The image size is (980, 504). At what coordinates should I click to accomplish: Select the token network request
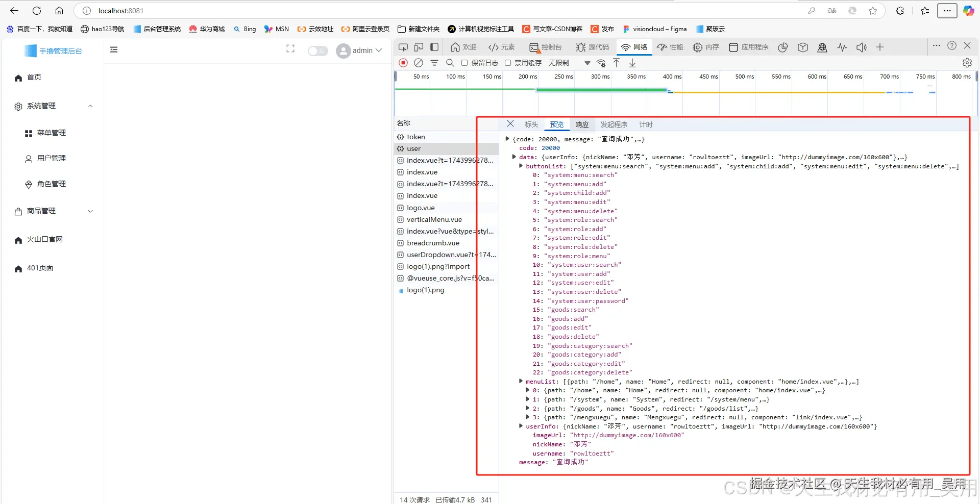[x=415, y=137]
